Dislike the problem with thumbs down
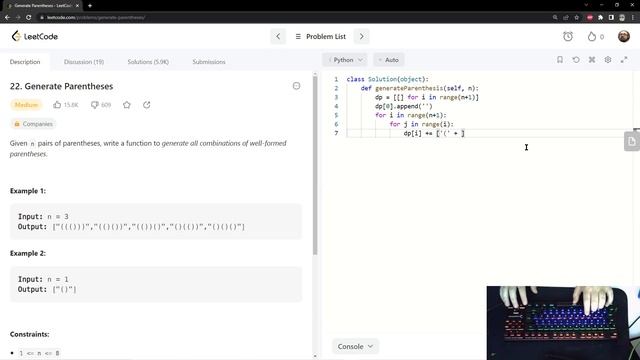640x360 pixels. click(94, 105)
